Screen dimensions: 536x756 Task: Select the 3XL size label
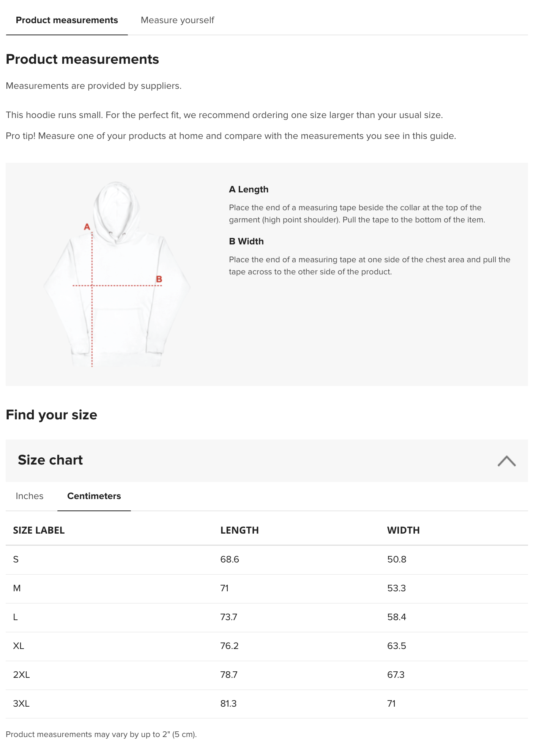(21, 704)
